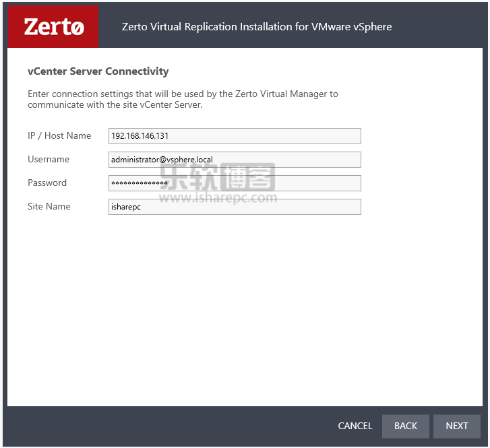
Task: Cancel the installation wizard
Action: point(355,426)
